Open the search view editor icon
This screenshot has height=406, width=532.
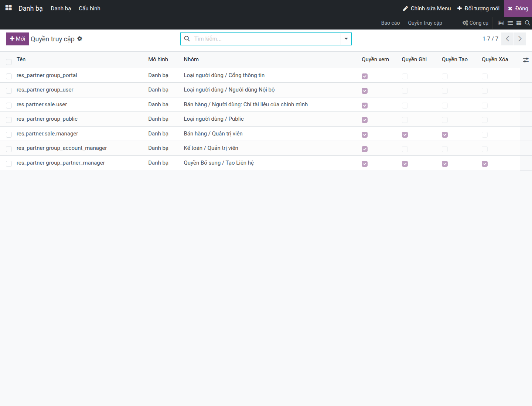click(x=528, y=23)
